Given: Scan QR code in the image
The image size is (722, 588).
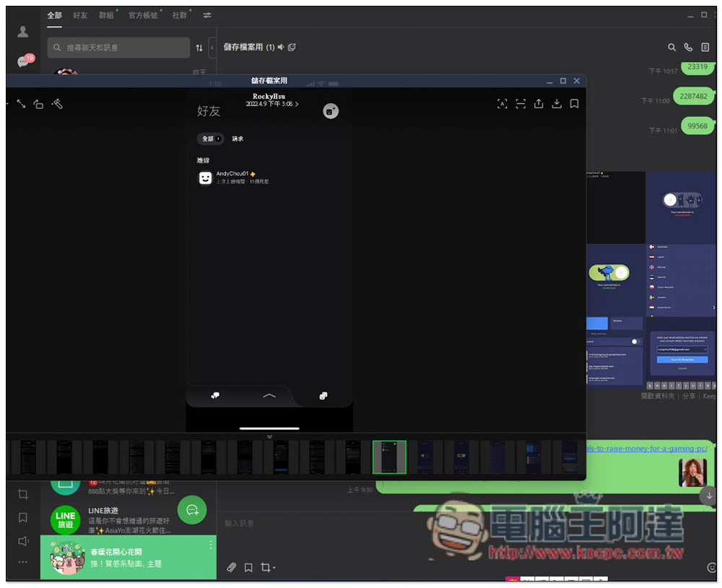Looking at the screenshot, I should click(521, 104).
